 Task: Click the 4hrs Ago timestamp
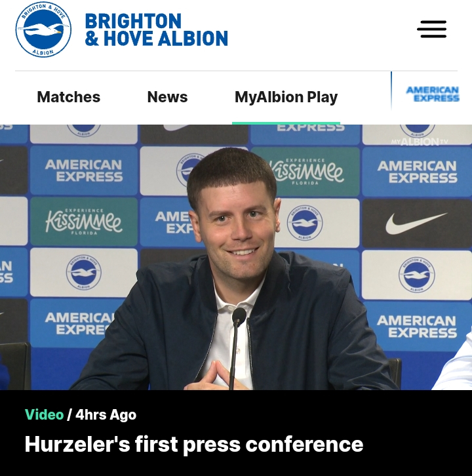106,414
